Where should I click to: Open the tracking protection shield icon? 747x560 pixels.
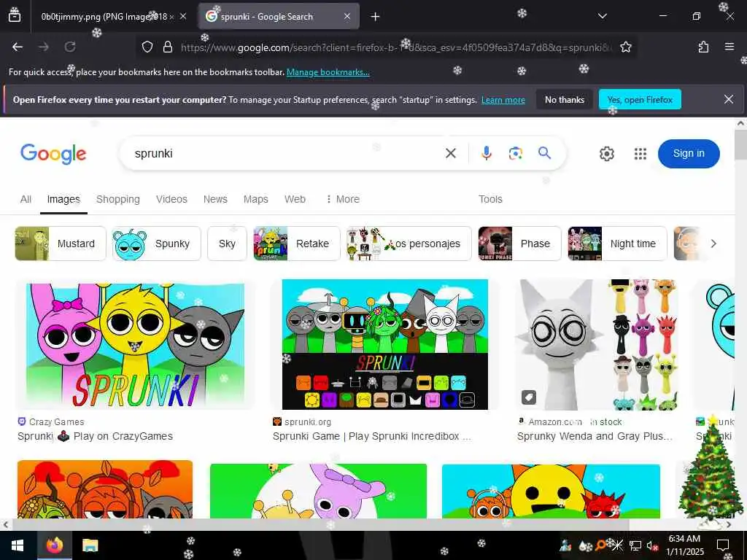click(147, 47)
